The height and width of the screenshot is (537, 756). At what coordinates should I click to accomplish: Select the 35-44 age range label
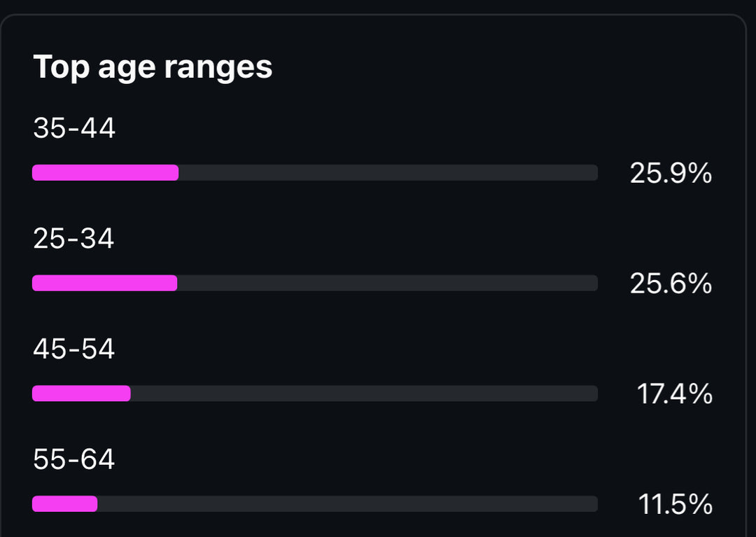74,129
